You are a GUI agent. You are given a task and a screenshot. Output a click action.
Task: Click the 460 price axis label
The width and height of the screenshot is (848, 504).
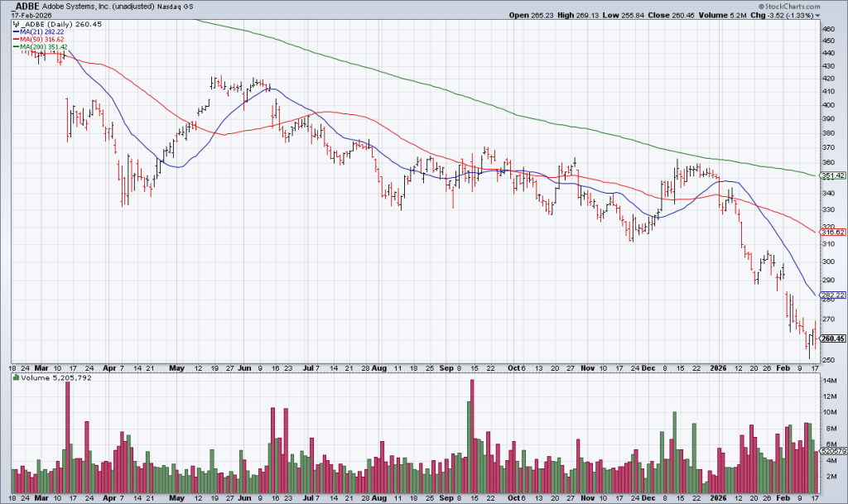[828, 29]
